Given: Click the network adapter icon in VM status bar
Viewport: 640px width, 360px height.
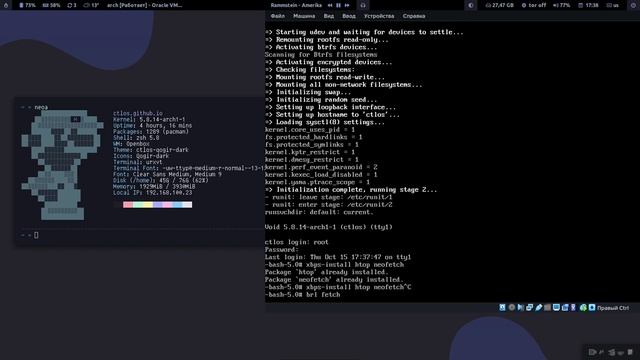Looking at the screenshot, I should tap(529, 308).
